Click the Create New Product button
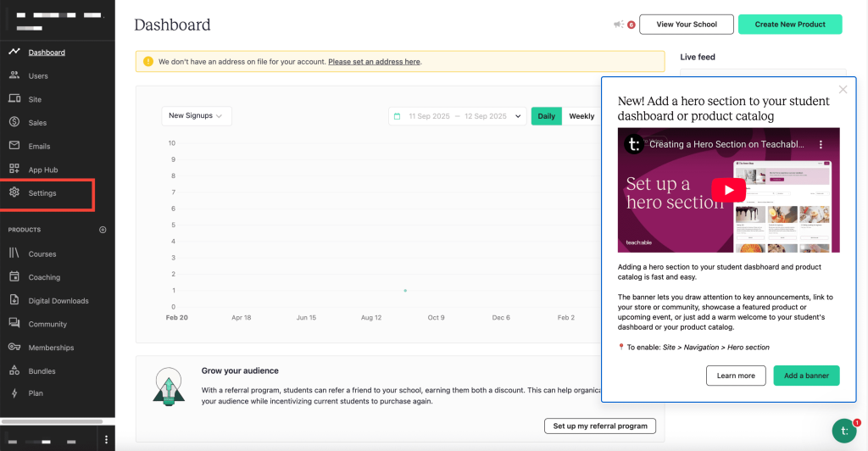868x451 pixels. (790, 25)
